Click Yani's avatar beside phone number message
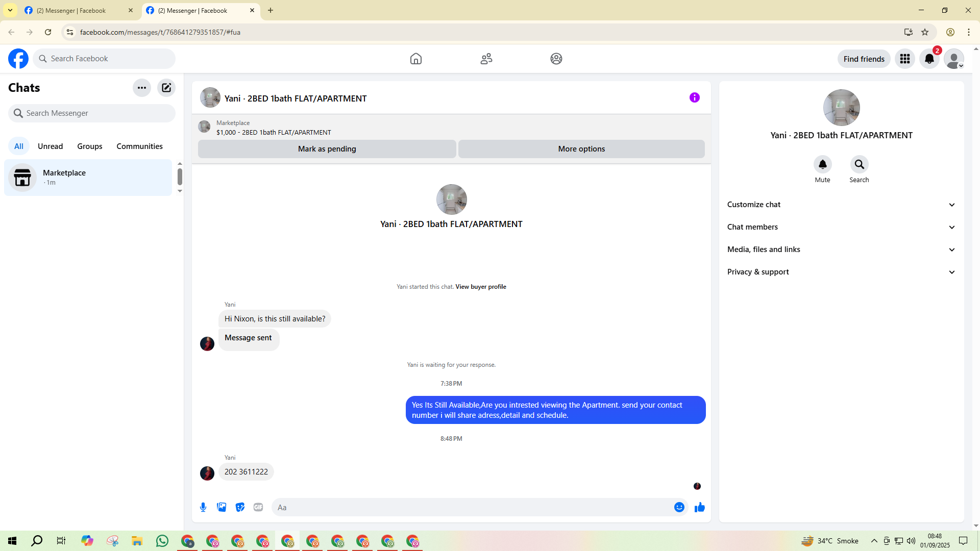This screenshot has width=980, height=551. 207,473
